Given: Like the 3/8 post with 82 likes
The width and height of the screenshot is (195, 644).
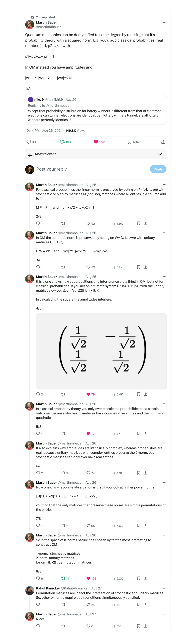Looking at the screenshot, I should [88, 267].
